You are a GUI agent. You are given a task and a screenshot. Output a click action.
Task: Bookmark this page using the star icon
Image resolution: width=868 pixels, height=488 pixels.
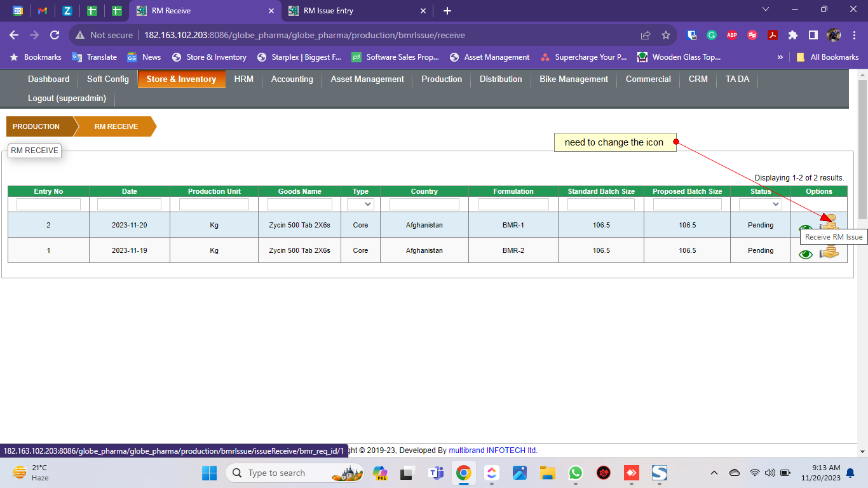(x=666, y=35)
